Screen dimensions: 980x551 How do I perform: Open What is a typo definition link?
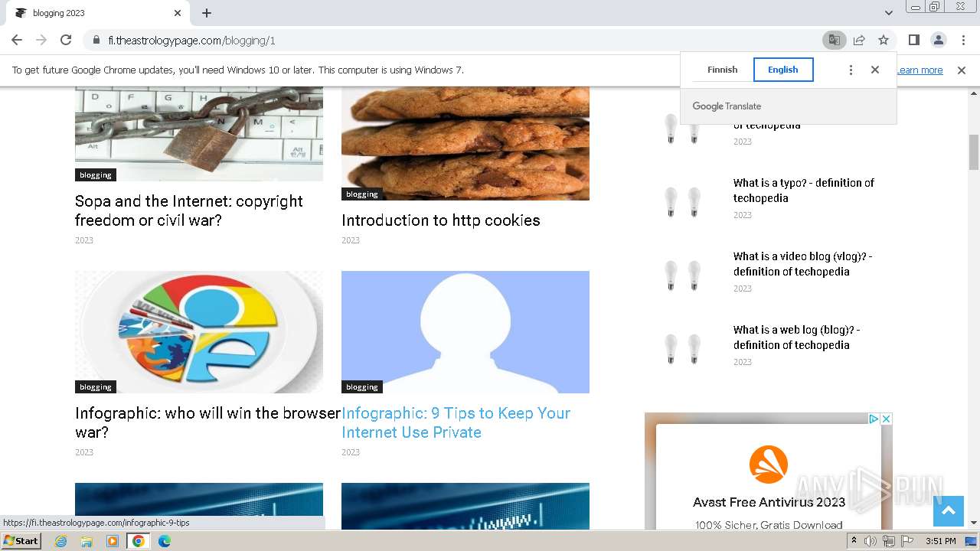pyautogui.click(x=804, y=191)
